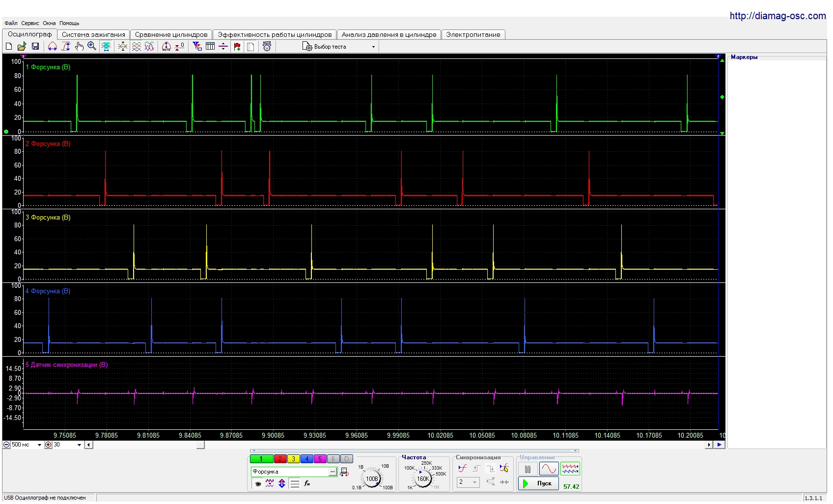Click the superimposed sine waves icon

[x=150, y=46]
